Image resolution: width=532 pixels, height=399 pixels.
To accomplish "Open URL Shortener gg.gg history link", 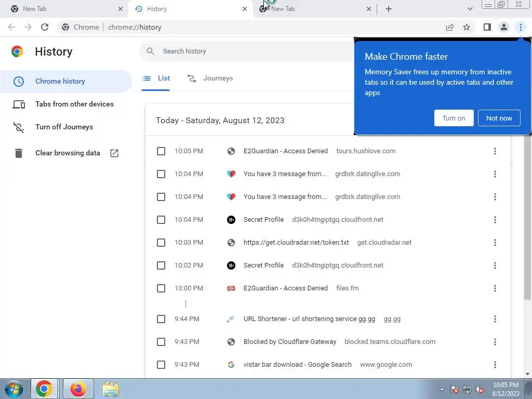I will [x=310, y=319].
